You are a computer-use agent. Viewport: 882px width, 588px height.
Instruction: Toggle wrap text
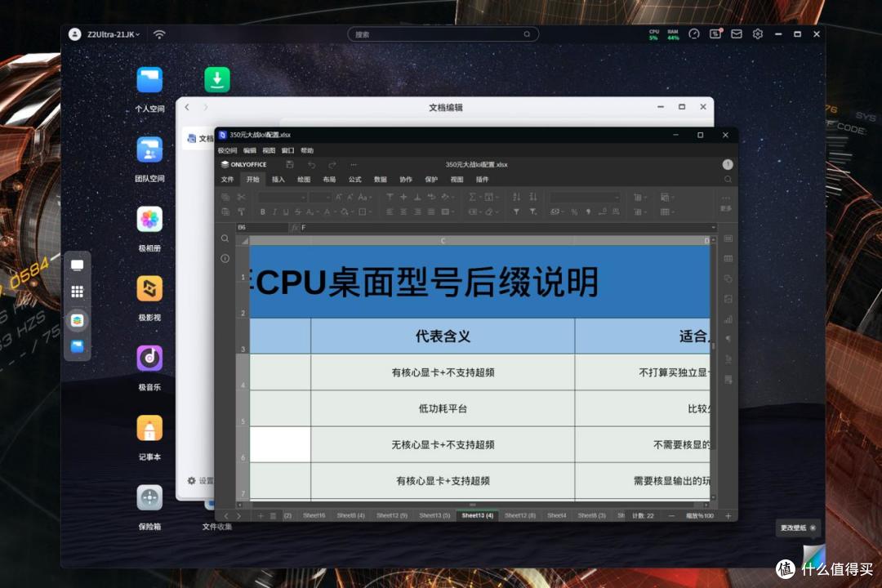[431, 197]
